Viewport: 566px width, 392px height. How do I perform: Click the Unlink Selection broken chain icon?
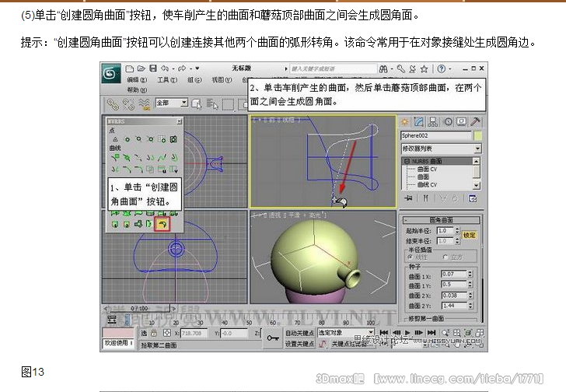click(x=128, y=104)
